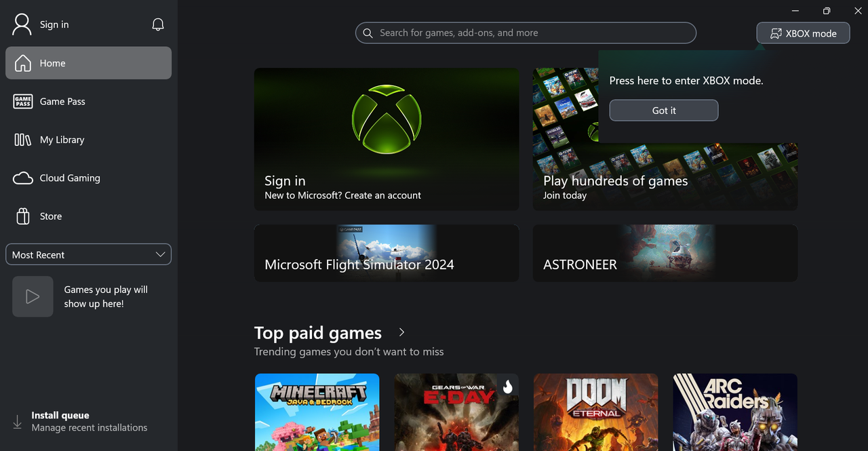Click 'Manage recent installations' text
This screenshot has height=451, width=868.
90,428
